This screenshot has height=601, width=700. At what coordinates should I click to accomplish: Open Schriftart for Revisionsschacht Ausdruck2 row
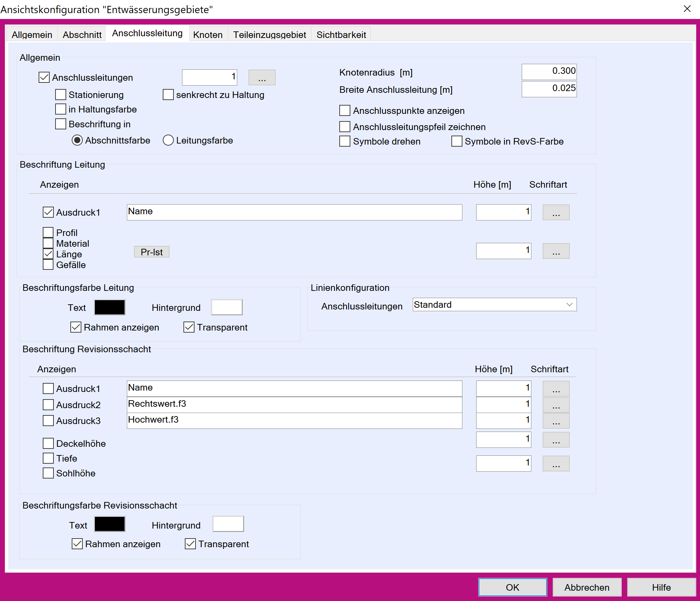point(556,405)
